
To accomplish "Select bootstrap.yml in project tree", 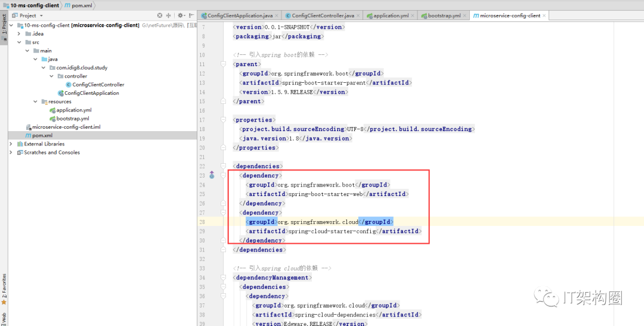I will (x=73, y=119).
